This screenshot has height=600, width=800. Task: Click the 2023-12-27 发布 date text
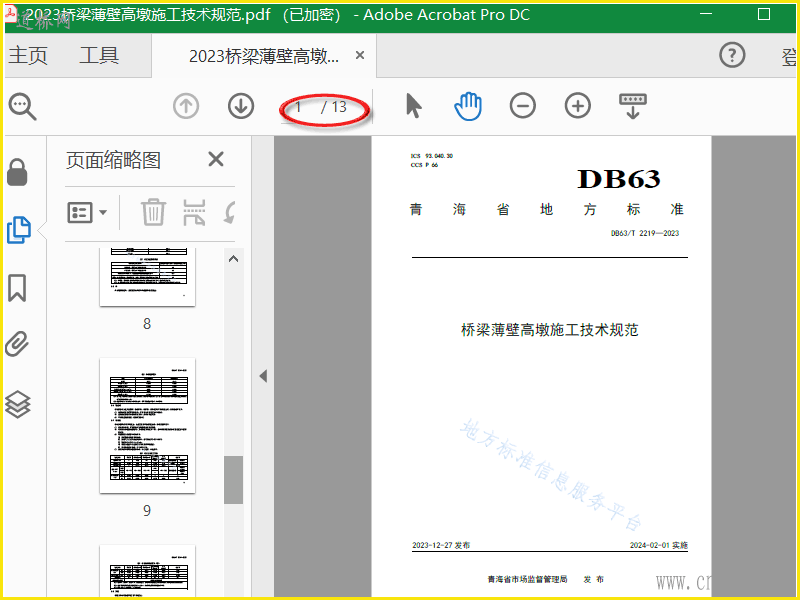[441, 545]
